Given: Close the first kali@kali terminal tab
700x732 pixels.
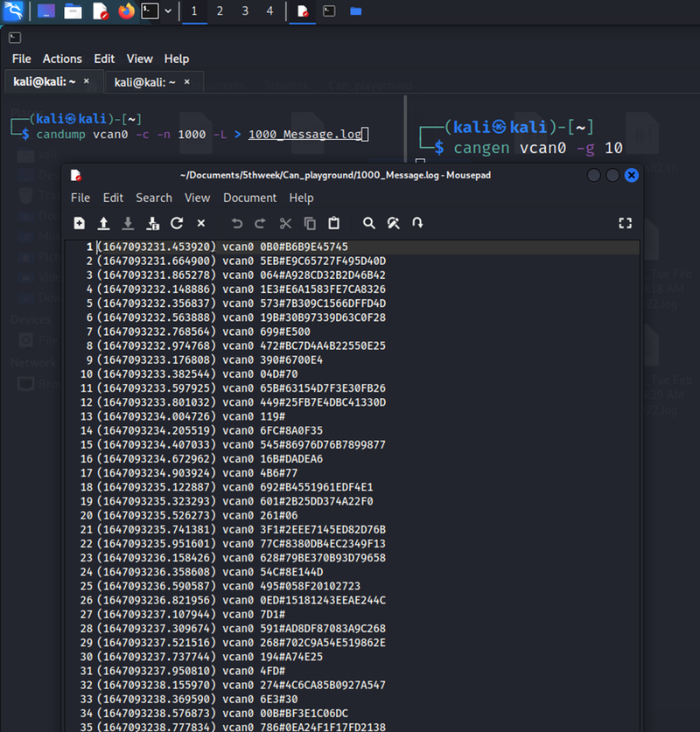Looking at the screenshot, I should [87, 81].
